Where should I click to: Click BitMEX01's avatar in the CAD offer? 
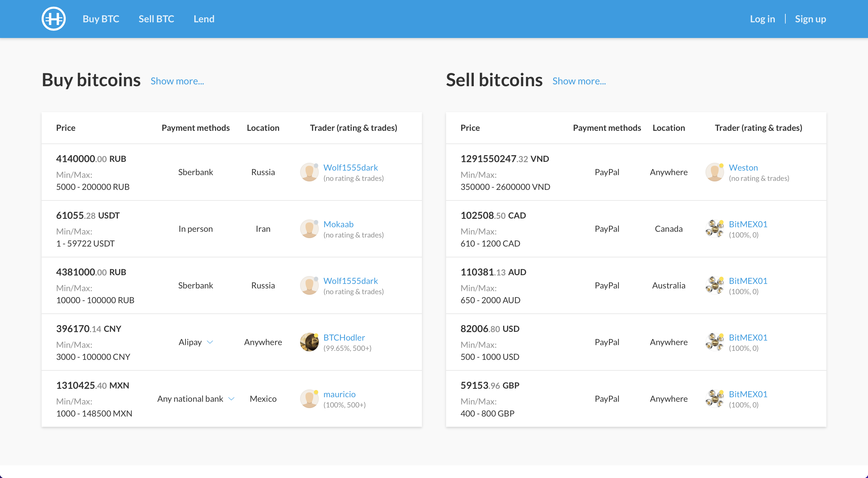[714, 228]
